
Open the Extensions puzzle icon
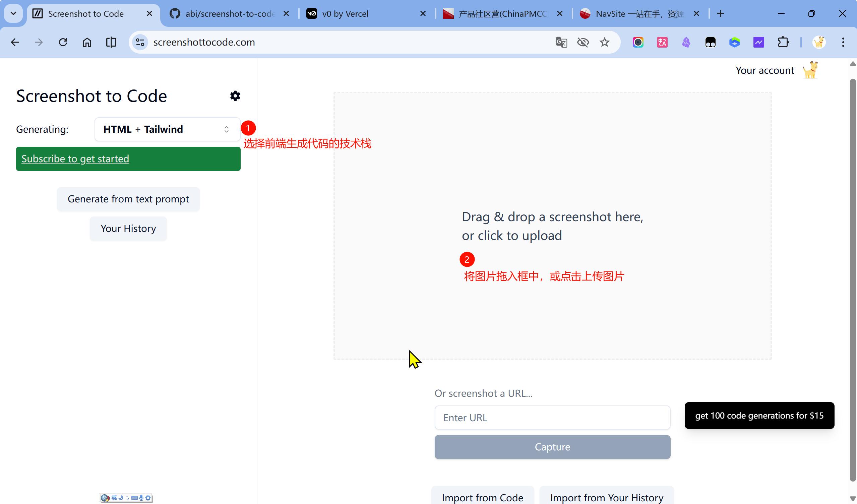[783, 42]
